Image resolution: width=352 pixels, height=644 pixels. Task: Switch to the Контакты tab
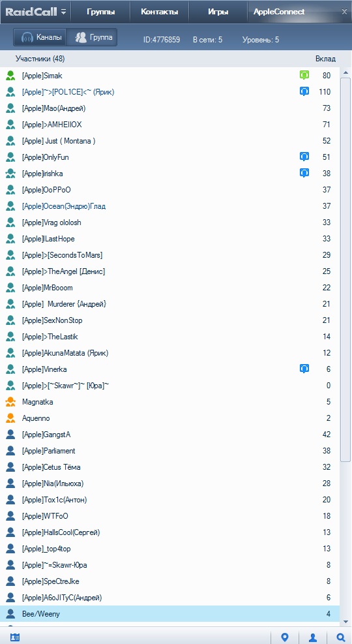click(x=160, y=12)
